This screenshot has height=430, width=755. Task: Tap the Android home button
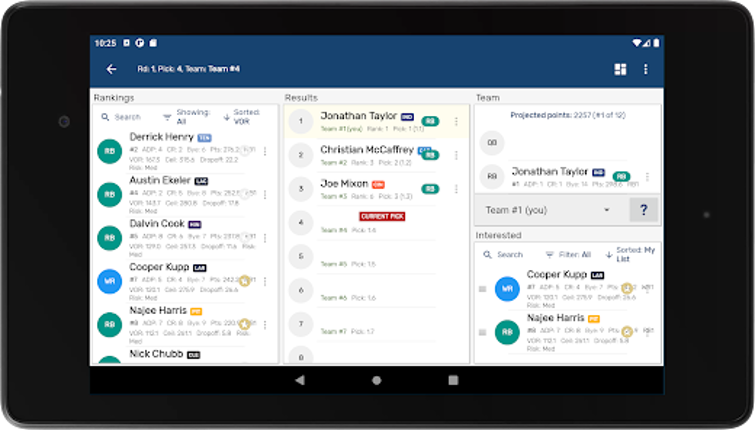pyautogui.click(x=377, y=380)
